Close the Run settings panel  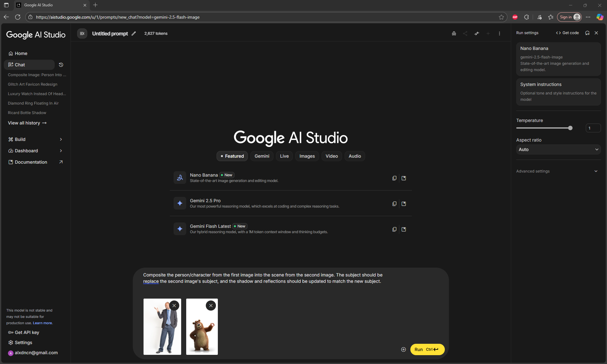point(596,33)
